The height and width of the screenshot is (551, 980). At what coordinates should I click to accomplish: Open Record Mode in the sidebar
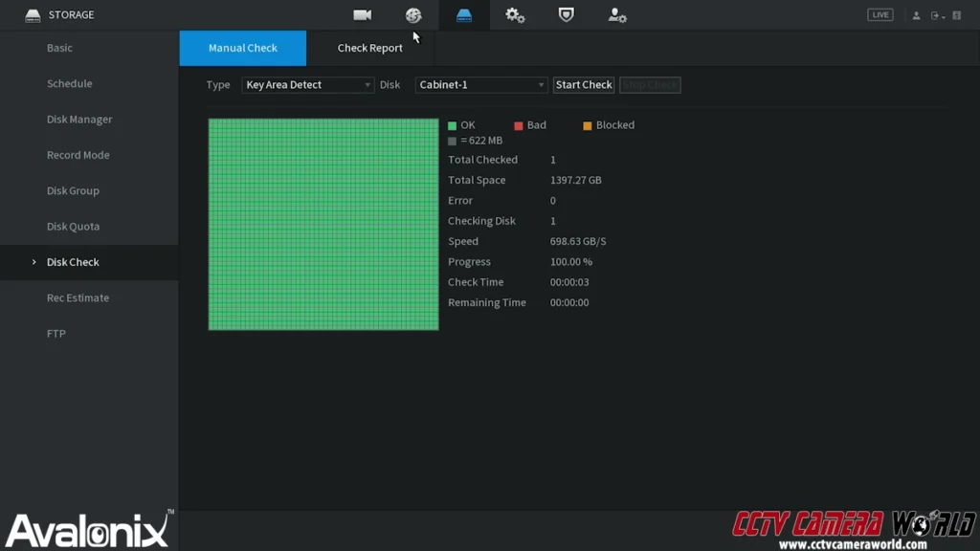(x=78, y=155)
